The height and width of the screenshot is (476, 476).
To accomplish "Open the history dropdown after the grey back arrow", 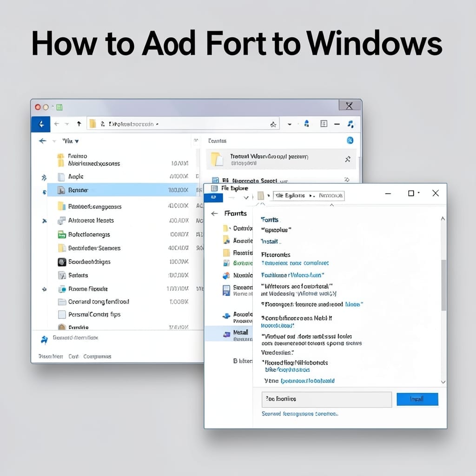I will pos(67,124).
